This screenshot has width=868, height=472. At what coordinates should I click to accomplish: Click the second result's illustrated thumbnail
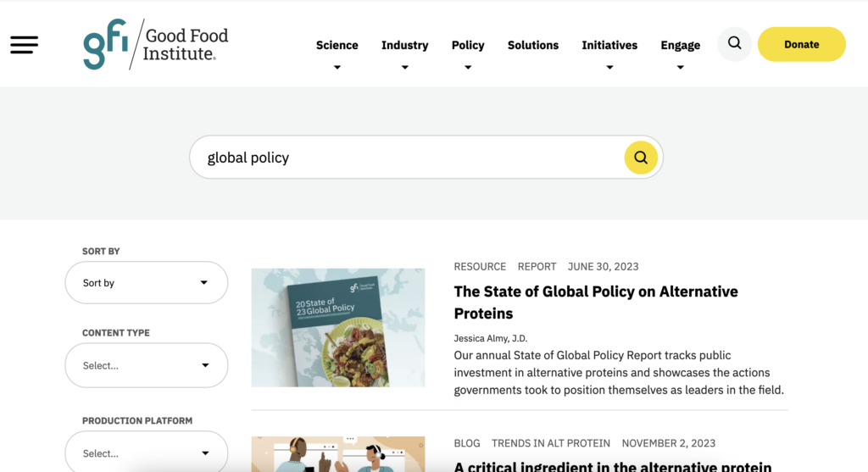click(x=338, y=453)
